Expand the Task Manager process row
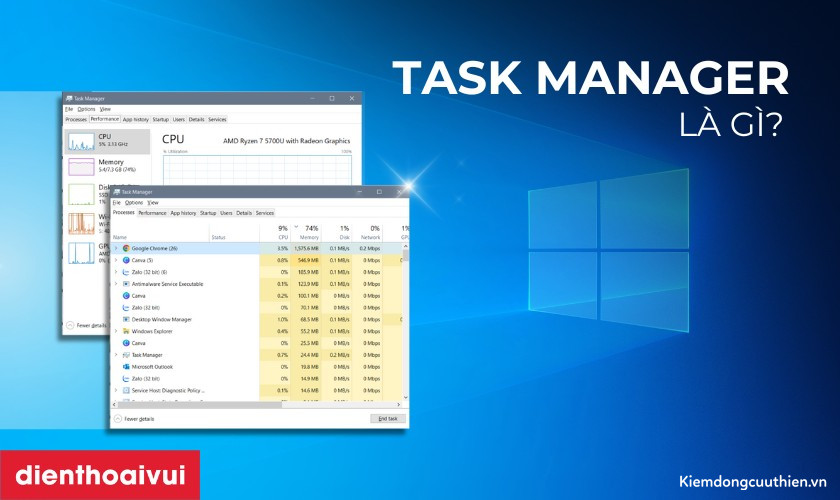This screenshot has height=500, width=840. coord(116,355)
